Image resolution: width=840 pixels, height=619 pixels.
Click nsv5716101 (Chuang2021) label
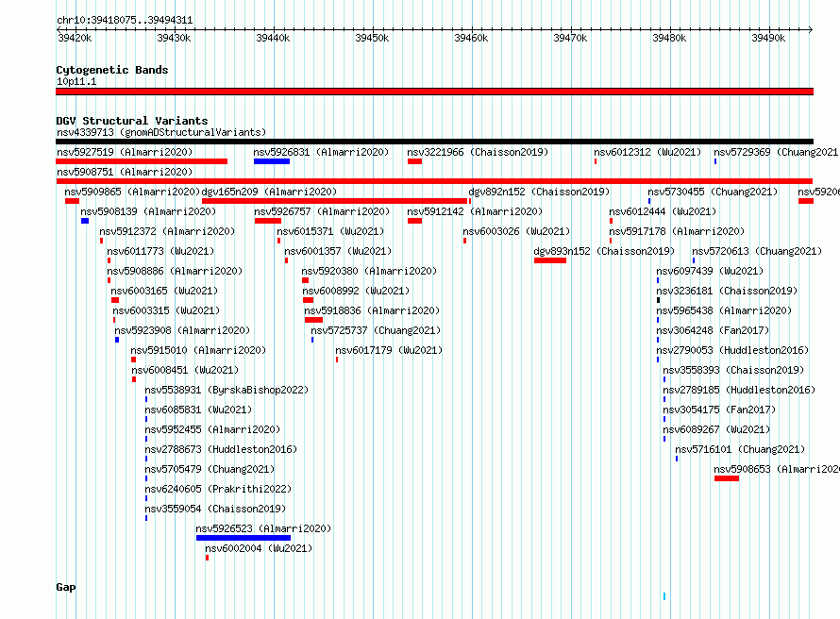tap(740, 449)
